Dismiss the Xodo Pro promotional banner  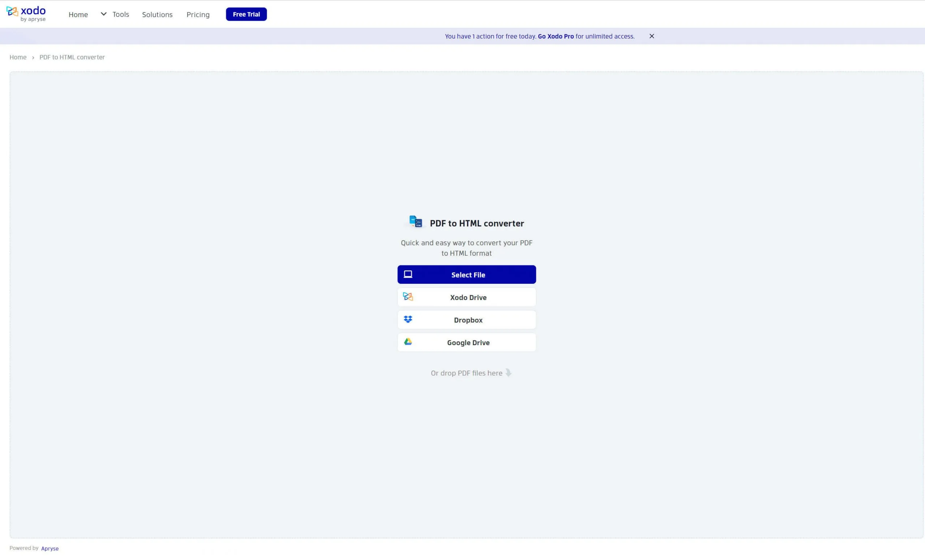pyautogui.click(x=651, y=36)
